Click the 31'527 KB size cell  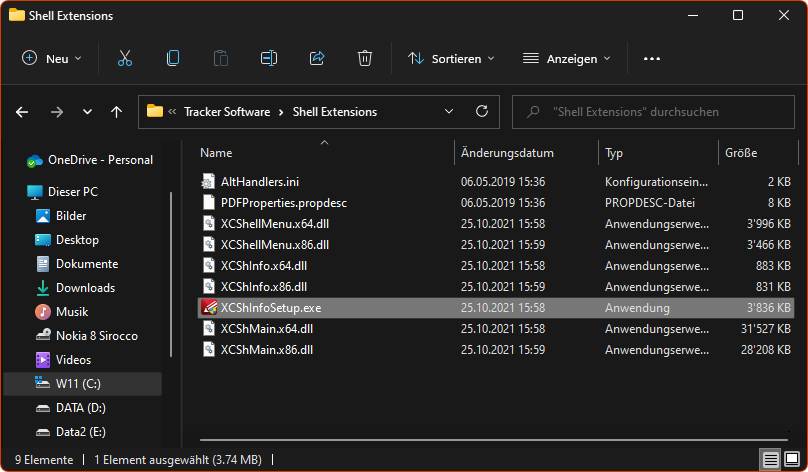[x=766, y=329]
